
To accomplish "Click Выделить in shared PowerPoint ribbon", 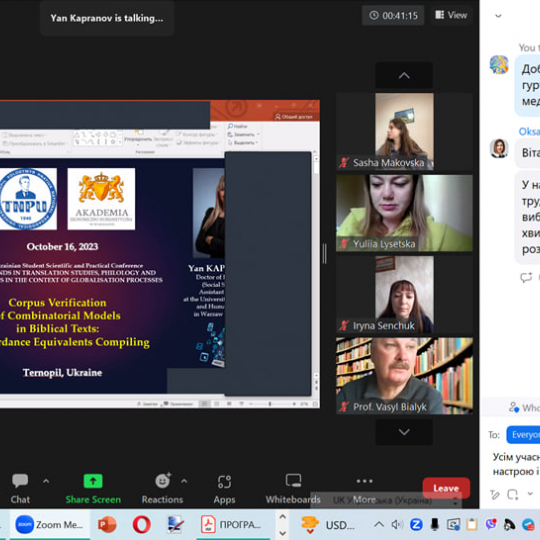I will coord(242,142).
